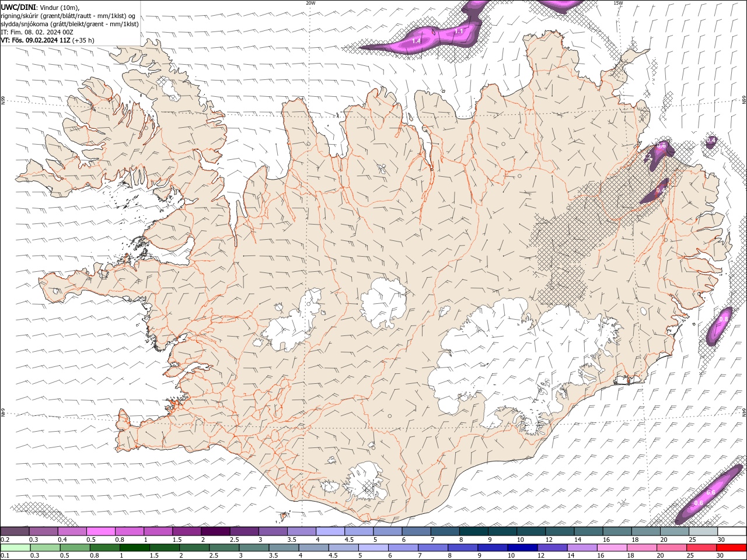Click the 'VT: Fös. 09.02.2024 11Z' valid time

click(36, 41)
